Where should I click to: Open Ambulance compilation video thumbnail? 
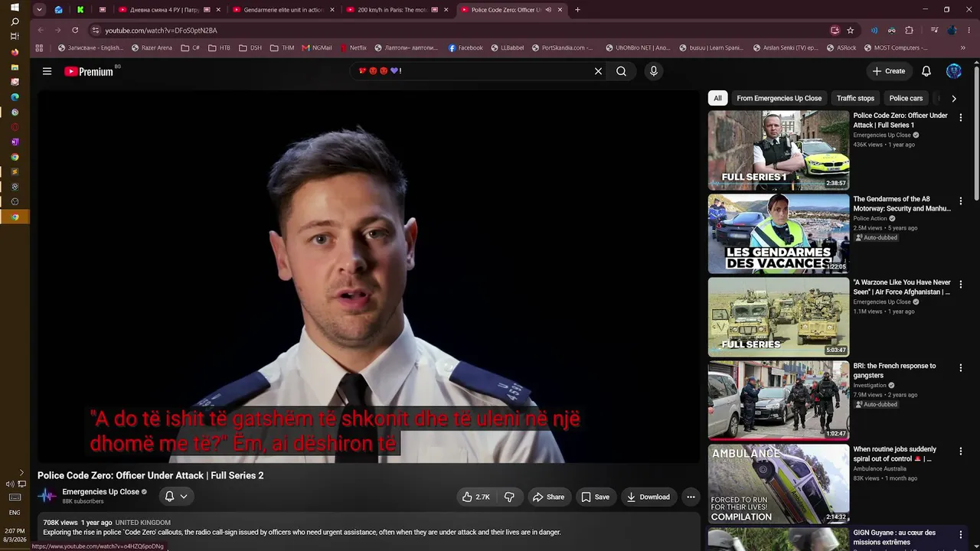(x=779, y=484)
